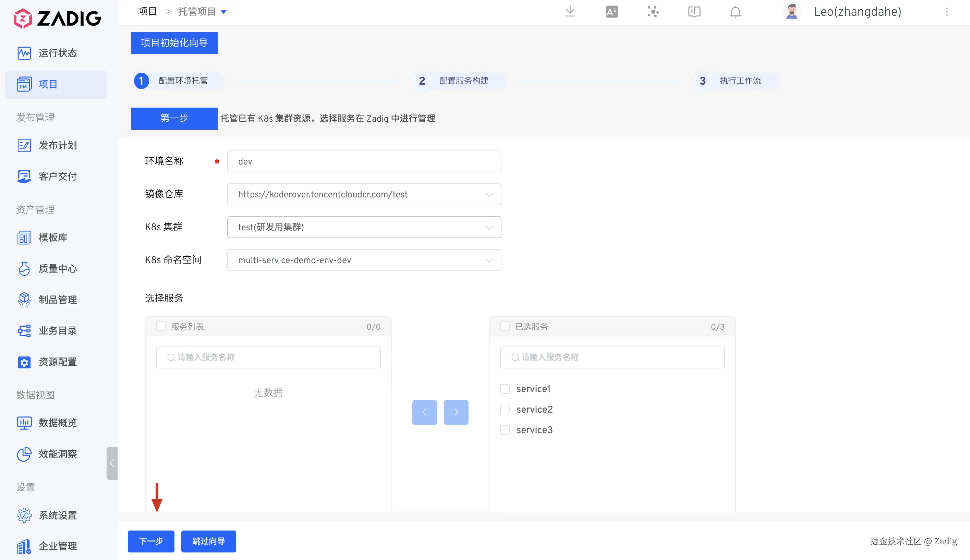Screen dimensions: 970x560
Task: Click the vertical more-options dots icon
Action: point(947,12)
